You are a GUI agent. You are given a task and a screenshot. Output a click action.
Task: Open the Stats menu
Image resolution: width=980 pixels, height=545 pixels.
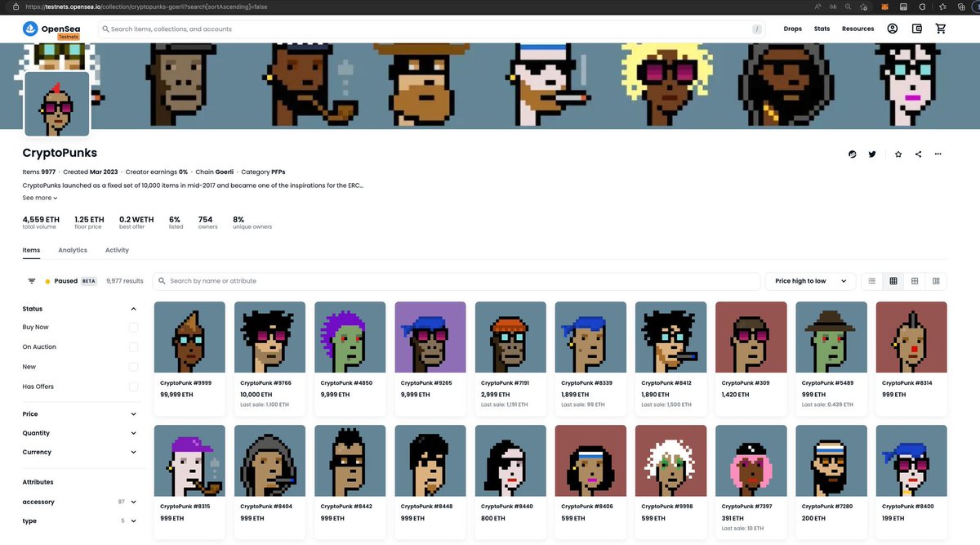822,29
